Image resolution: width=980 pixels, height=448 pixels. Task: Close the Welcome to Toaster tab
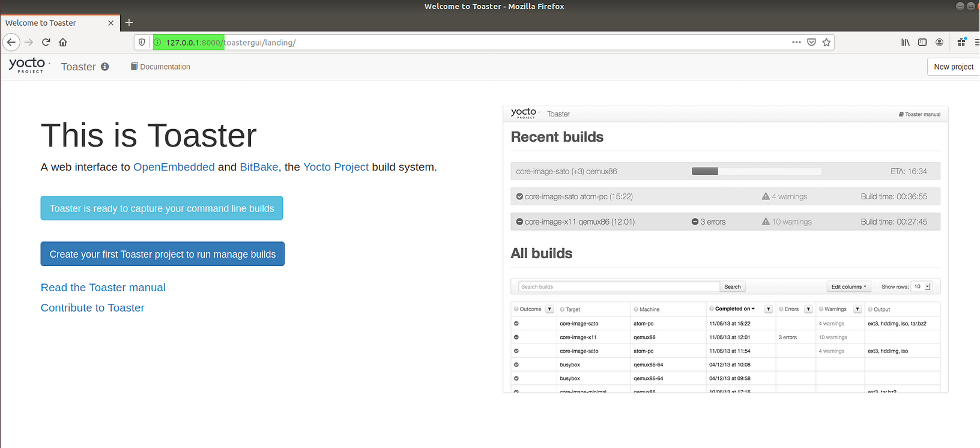point(110,23)
